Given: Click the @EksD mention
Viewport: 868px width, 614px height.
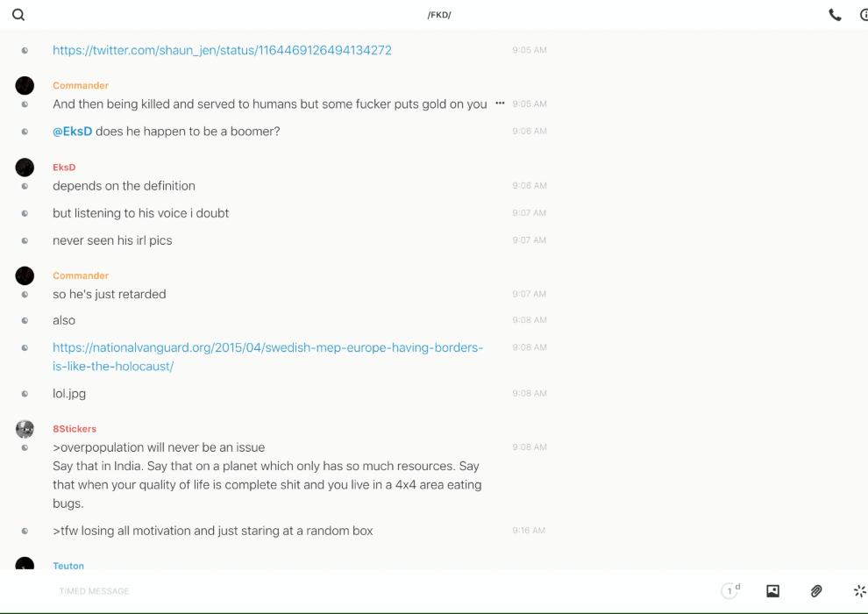Looking at the screenshot, I should pyautogui.click(x=72, y=132).
